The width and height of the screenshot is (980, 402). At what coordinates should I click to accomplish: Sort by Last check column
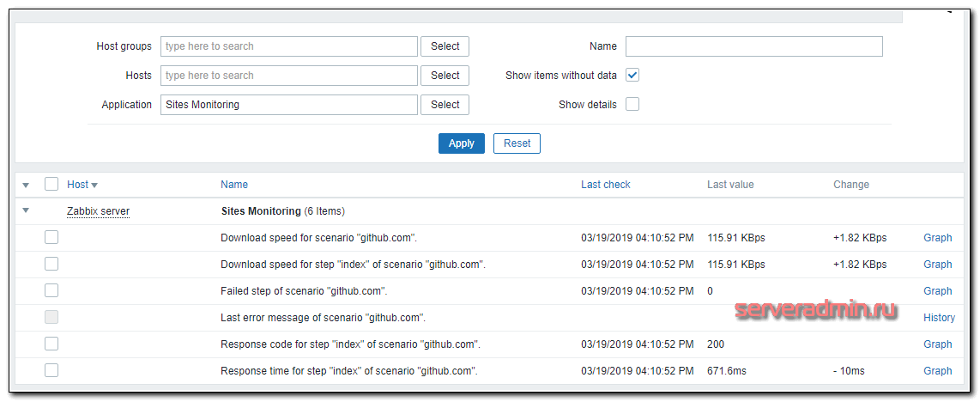605,185
